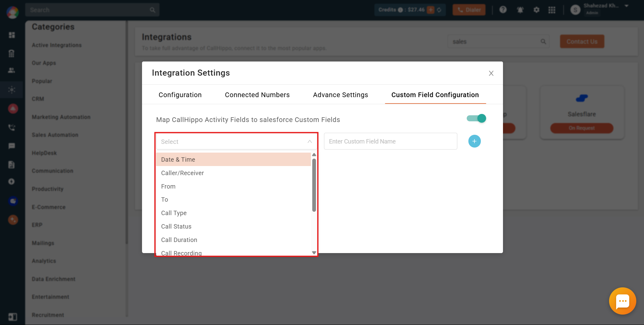This screenshot has width=644, height=325.
Task: Collapse the sidebar with bottom icon
Action: [12, 317]
